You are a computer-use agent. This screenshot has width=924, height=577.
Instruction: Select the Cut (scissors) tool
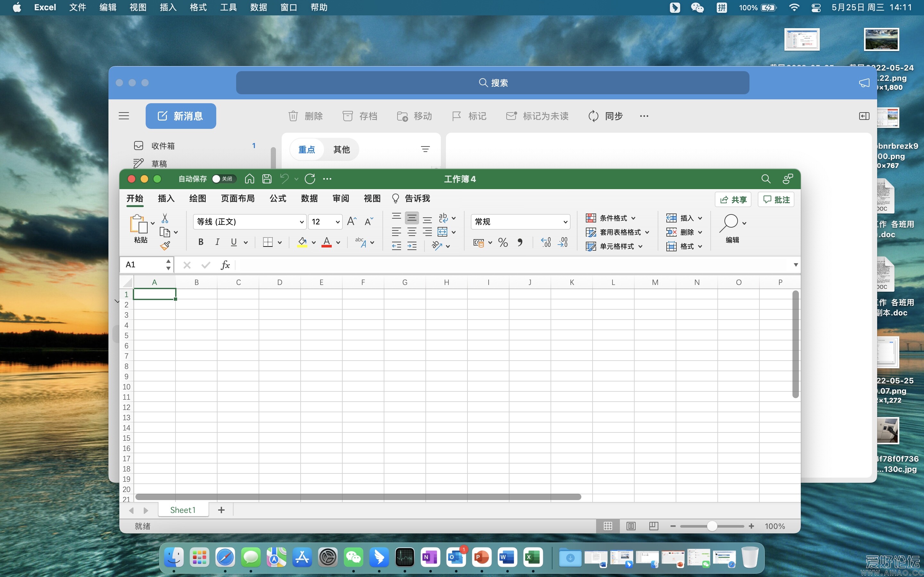(165, 218)
